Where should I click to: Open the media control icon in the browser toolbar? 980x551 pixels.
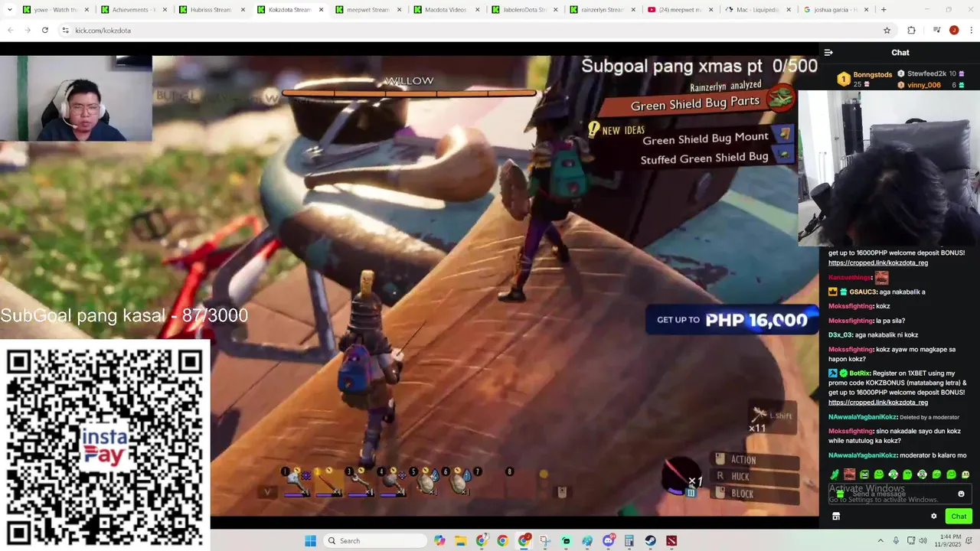(x=936, y=30)
